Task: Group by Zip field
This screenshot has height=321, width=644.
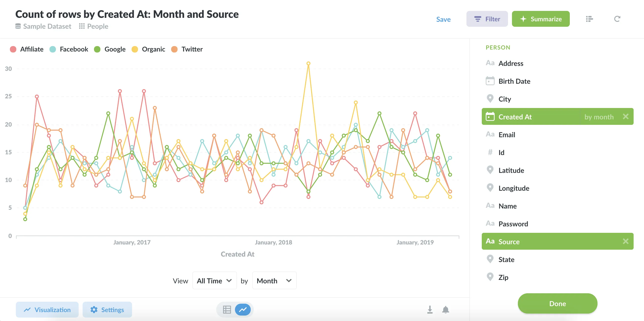Action: tap(557, 277)
